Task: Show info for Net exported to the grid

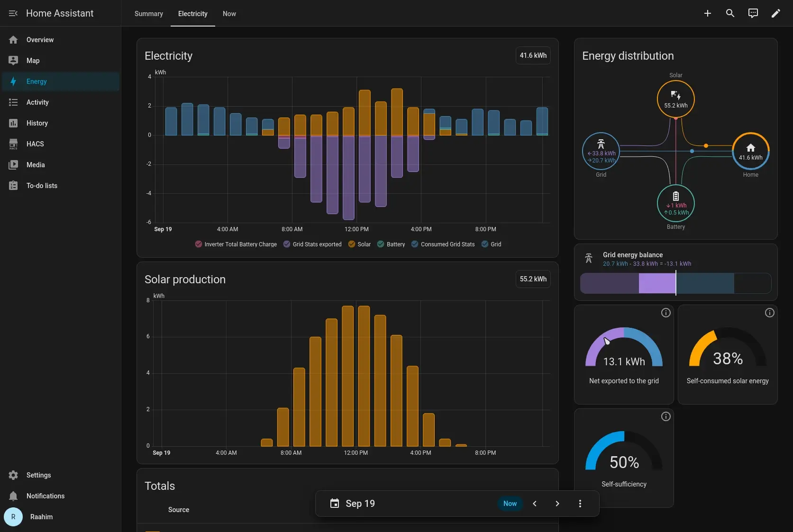Action: (x=666, y=313)
